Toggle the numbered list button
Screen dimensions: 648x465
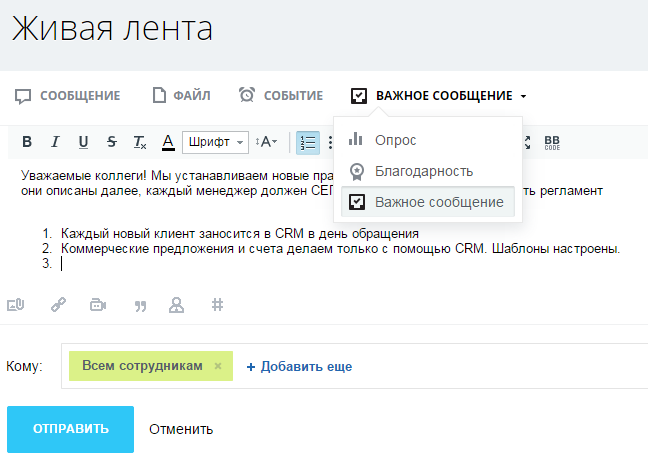click(x=308, y=143)
